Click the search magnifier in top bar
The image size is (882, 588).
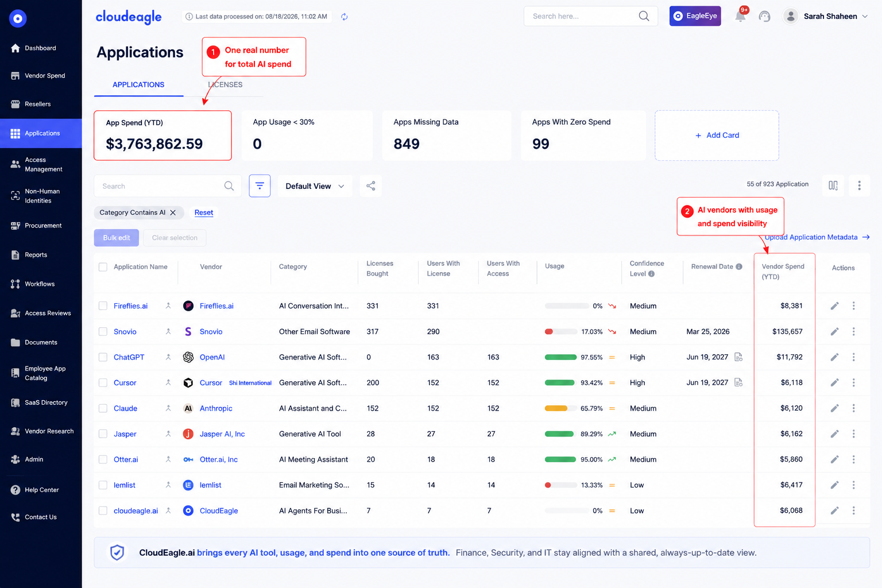[x=644, y=16]
